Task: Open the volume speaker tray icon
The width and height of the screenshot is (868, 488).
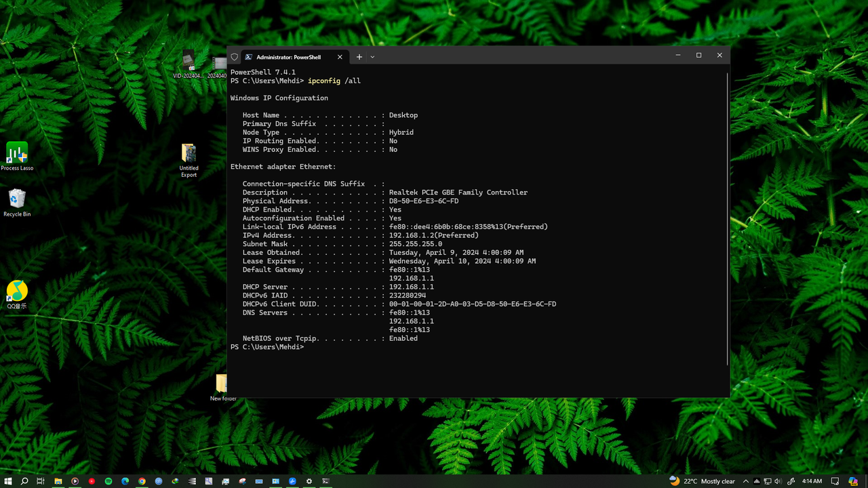Action: point(778,481)
